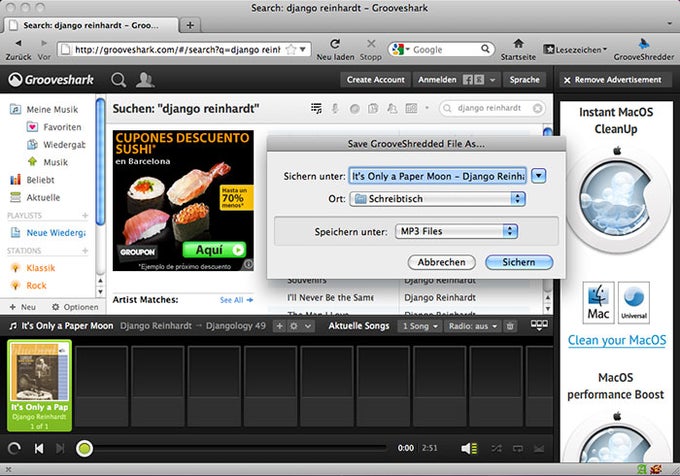This screenshot has height=476, width=680.
Task: Toggle crossfade in the player
Action: point(539,448)
